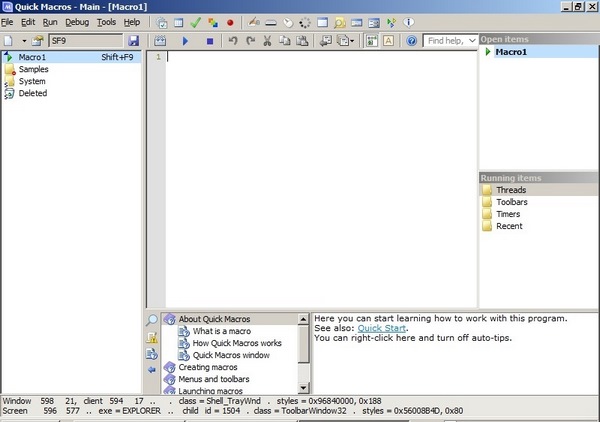Click the blue back arrow beside help list
Viewport: 600px width, 422px height.
pos(152,370)
